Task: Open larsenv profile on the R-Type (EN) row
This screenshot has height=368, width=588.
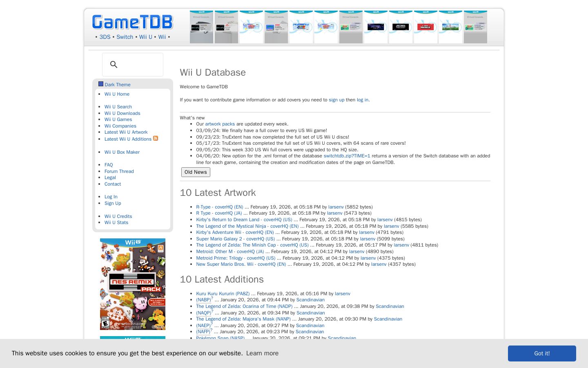Action: [x=336, y=207]
